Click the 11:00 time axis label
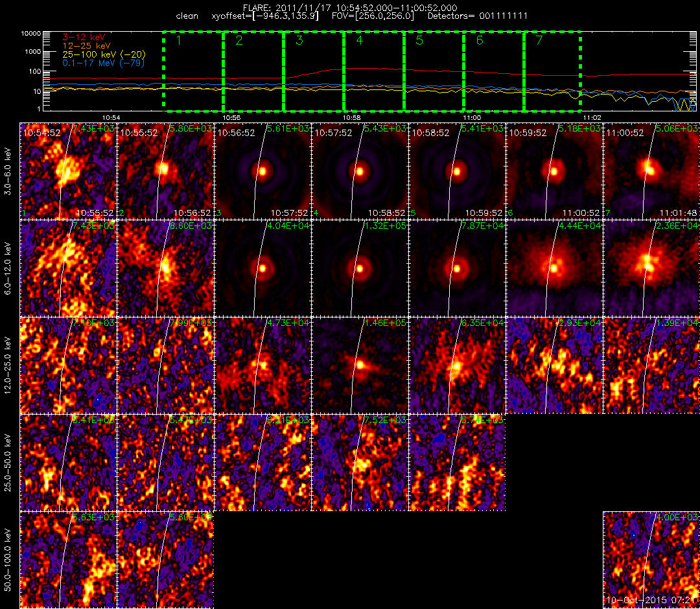This screenshot has height=609, width=700. tap(472, 117)
